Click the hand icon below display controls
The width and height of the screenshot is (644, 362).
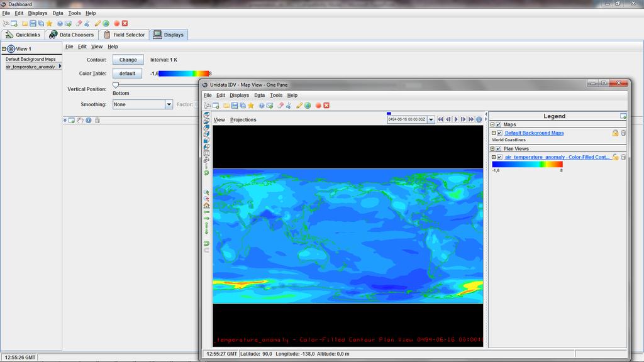tap(80, 120)
